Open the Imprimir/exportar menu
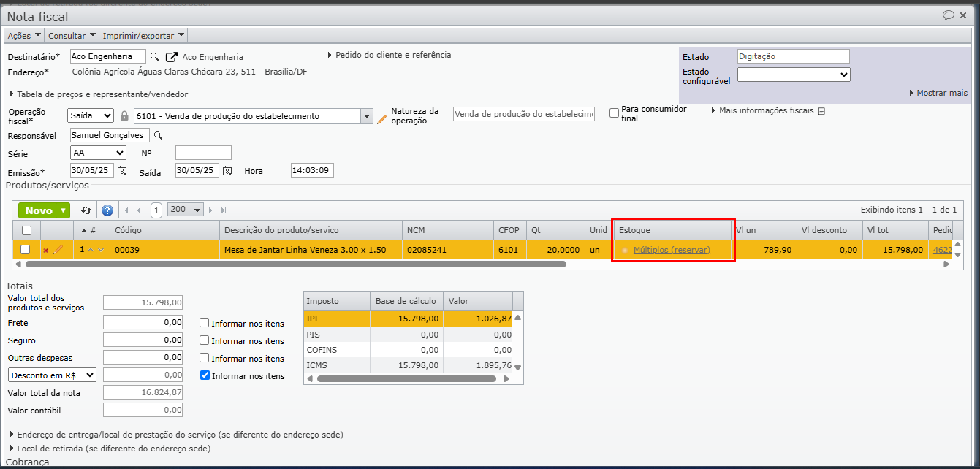 coord(143,35)
